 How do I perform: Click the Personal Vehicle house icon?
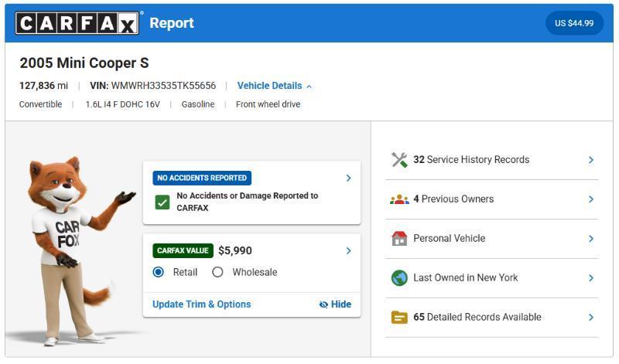pos(399,239)
